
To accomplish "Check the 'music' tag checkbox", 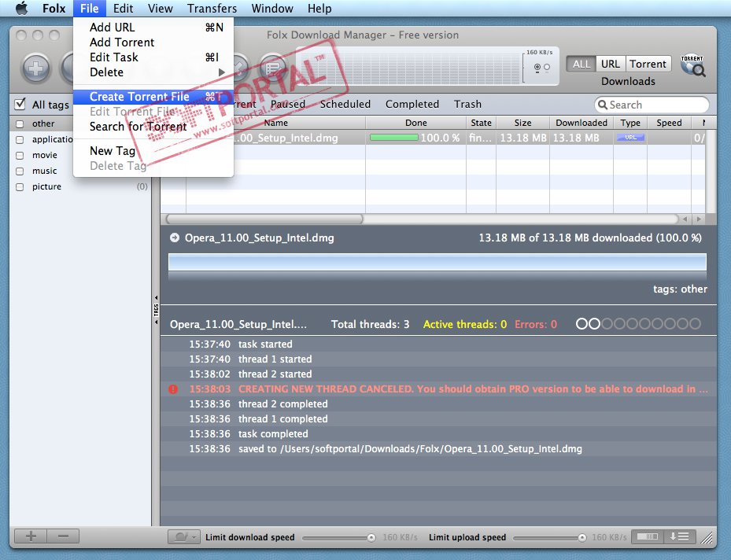I will [20, 171].
